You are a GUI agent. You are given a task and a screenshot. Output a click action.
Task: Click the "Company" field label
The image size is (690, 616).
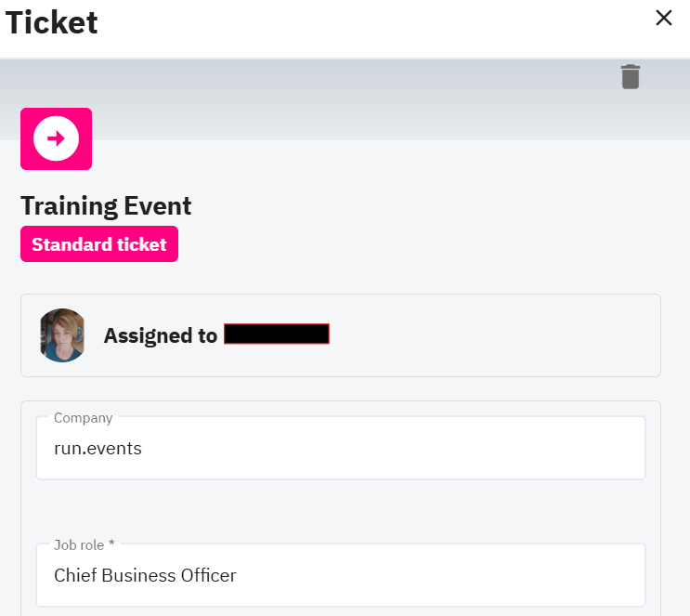(x=83, y=418)
